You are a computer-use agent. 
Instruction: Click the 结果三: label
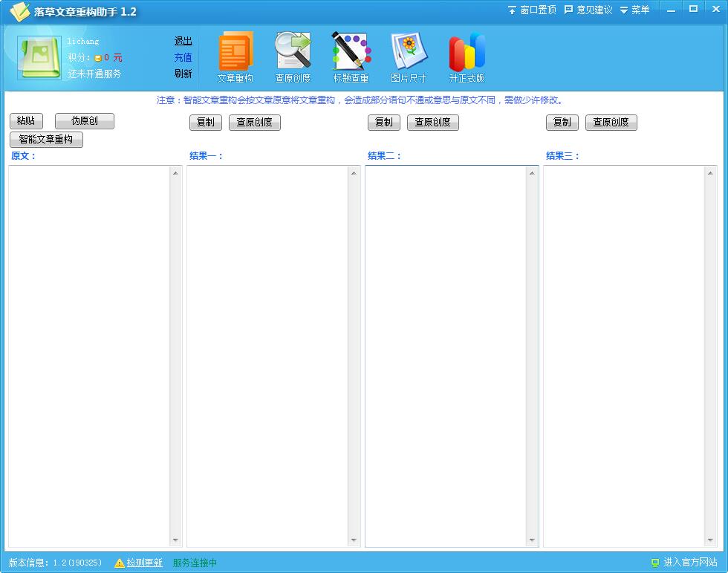[563, 155]
